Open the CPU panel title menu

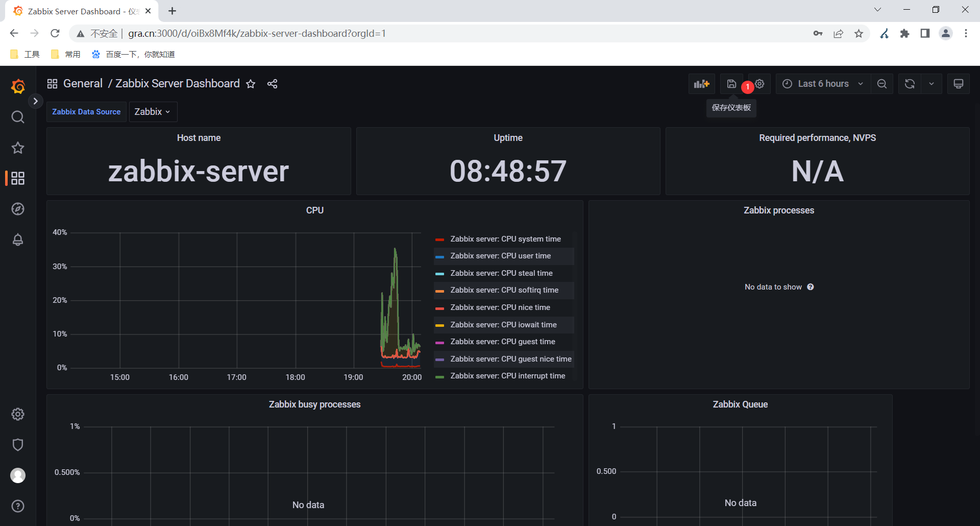[314, 210]
